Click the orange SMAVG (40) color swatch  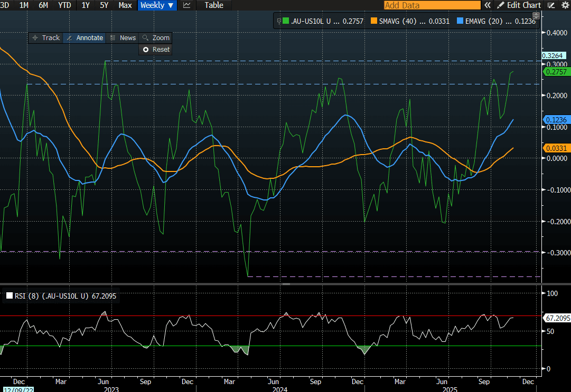374,22
